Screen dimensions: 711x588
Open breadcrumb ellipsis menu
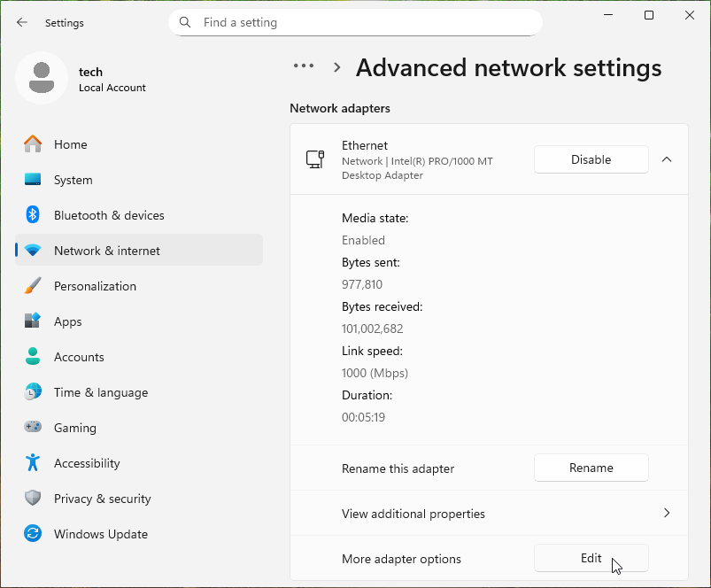pos(304,66)
